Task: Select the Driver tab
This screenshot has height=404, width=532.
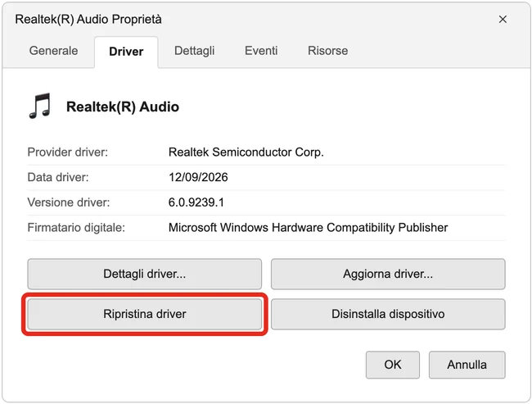Action: pyautogui.click(x=126, y=52)
